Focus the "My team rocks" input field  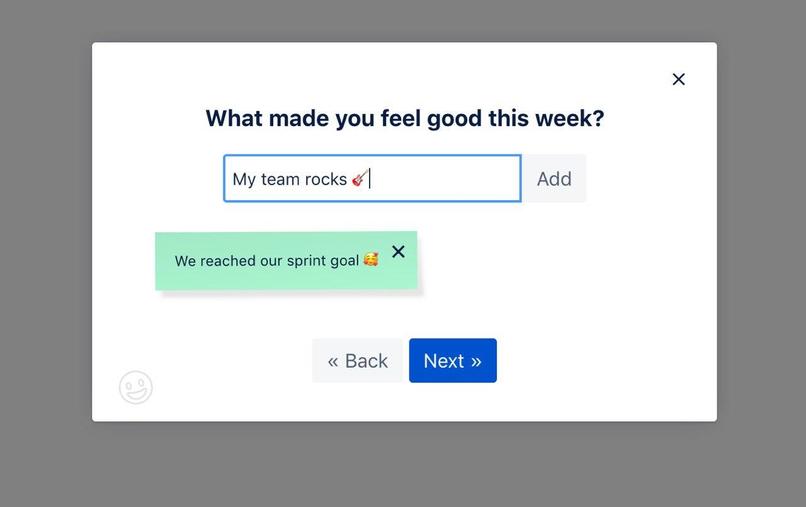pyautogui.click(x=372, y=178)
